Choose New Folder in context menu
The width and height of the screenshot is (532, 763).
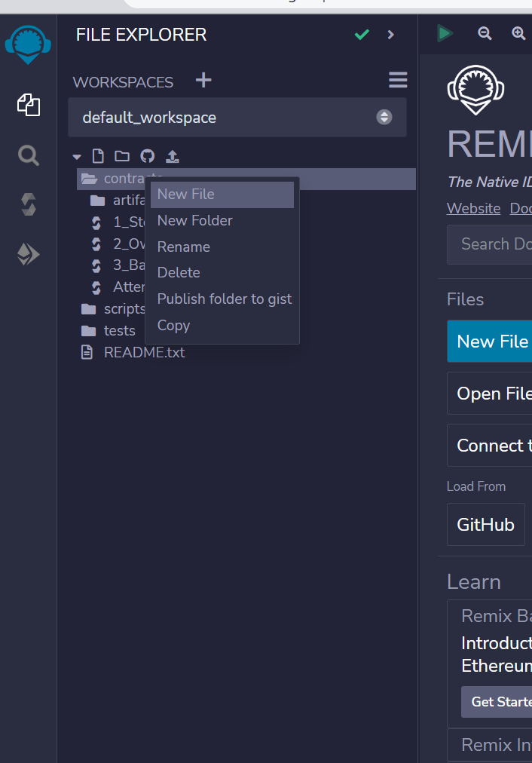coord(222,220)
